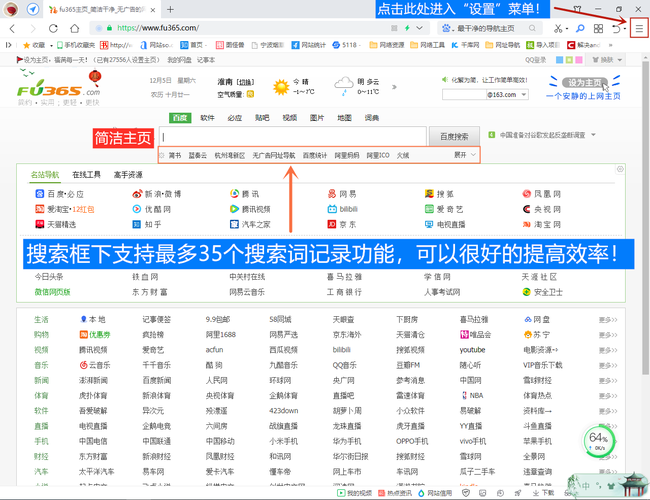The width and height of the screenshot is (650, 500).
Task: Click the blue magnifier icon in the toolbar
Action: click(580, 28)
